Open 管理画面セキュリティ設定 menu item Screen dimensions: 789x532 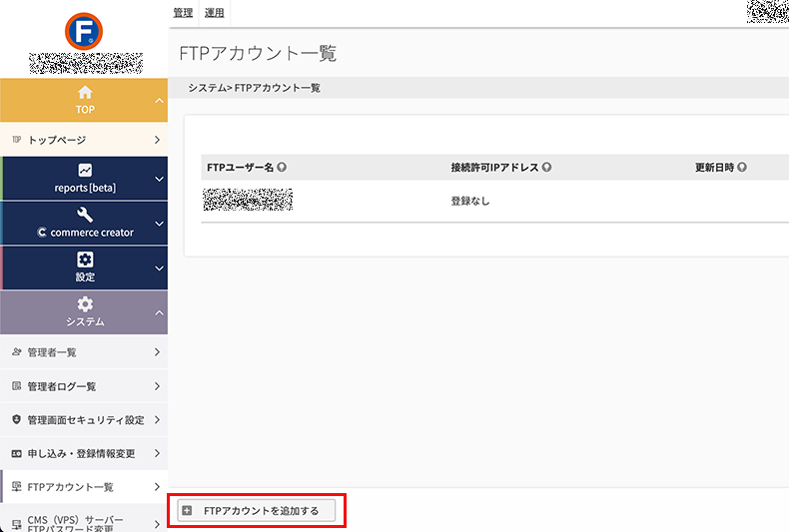84,420
